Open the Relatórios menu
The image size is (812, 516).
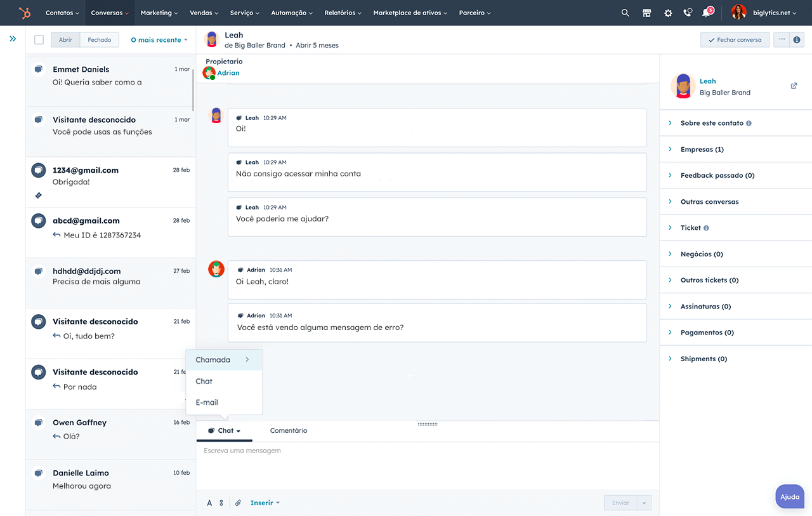point(343,13)
